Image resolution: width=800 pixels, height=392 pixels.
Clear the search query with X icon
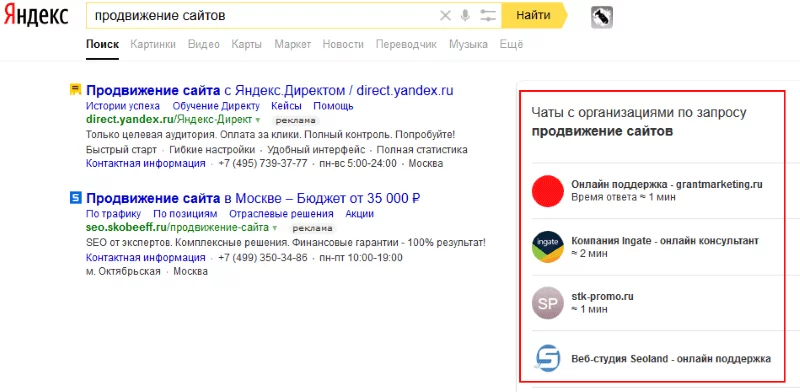(x=445, y=16)
